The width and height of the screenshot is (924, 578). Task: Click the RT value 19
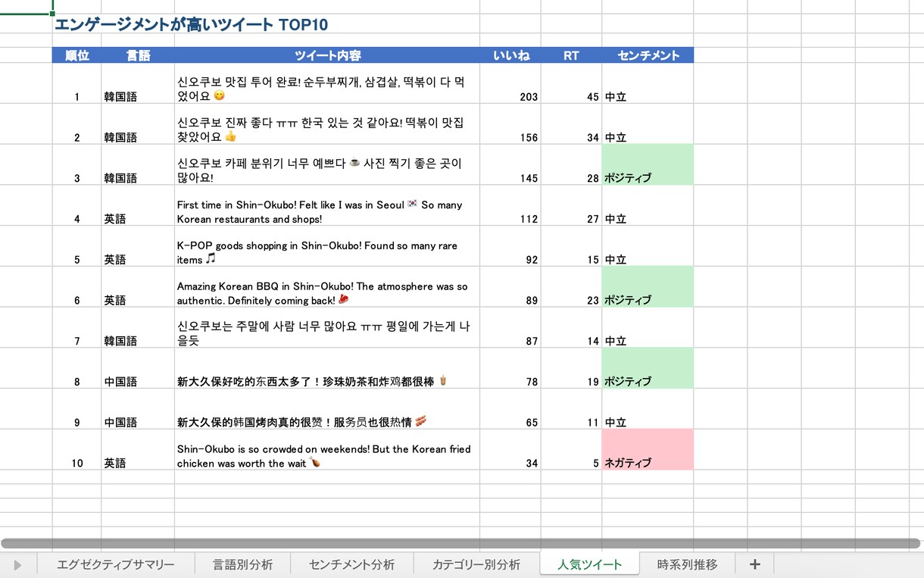[571, 368]
